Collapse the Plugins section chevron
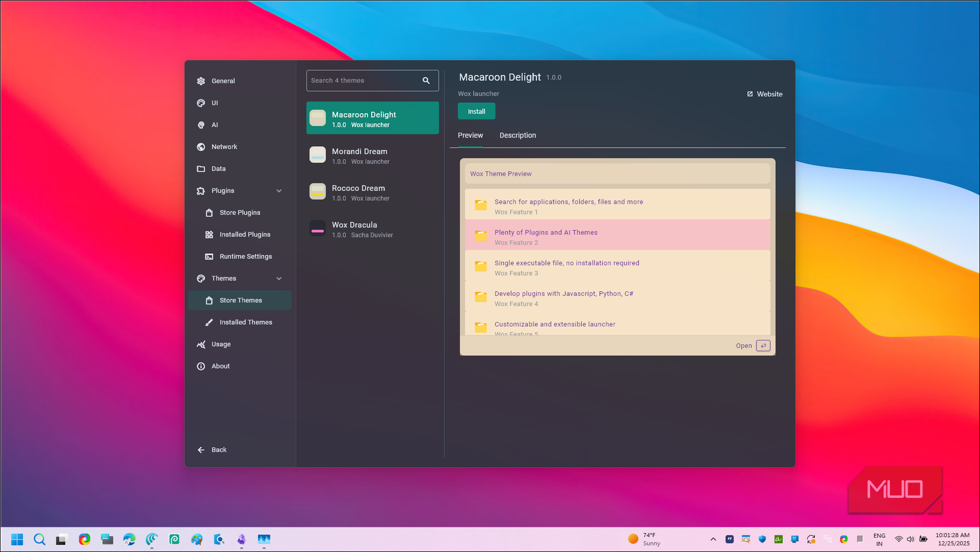 (279, 190)
